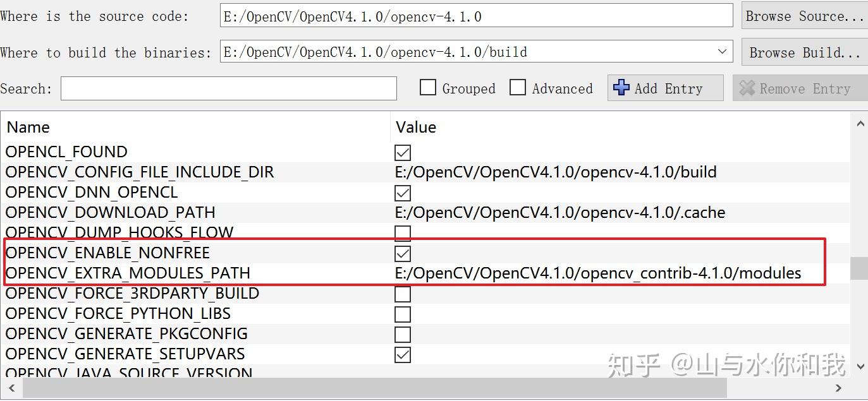Disable OPENCV_ENABLE_NONFREE checkbox
Viewport: 868px width, 401px height.
coord(403,253)
